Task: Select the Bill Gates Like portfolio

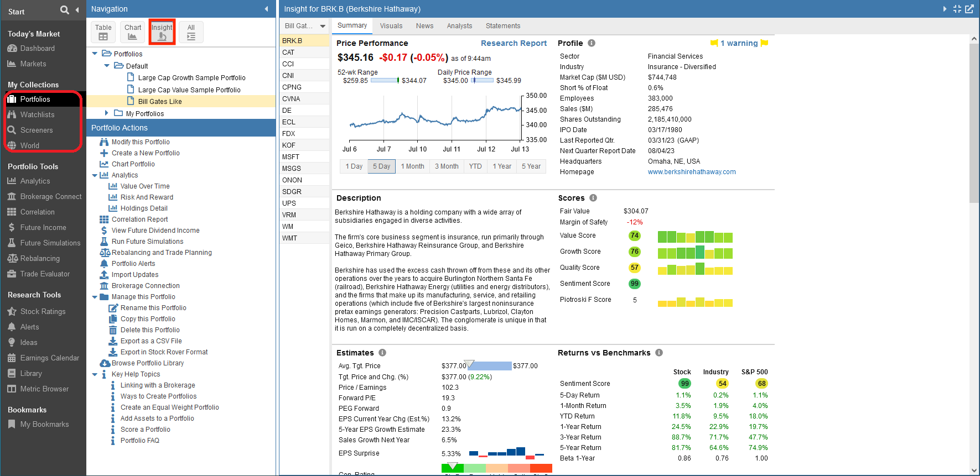Action: pyautogui.click(x=160, y=102)
